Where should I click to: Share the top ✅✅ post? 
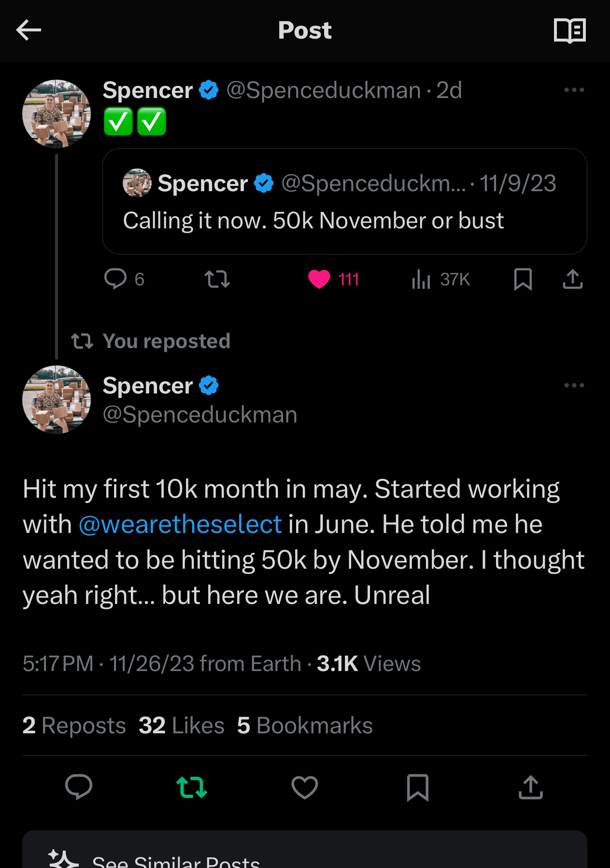(572, 279)
